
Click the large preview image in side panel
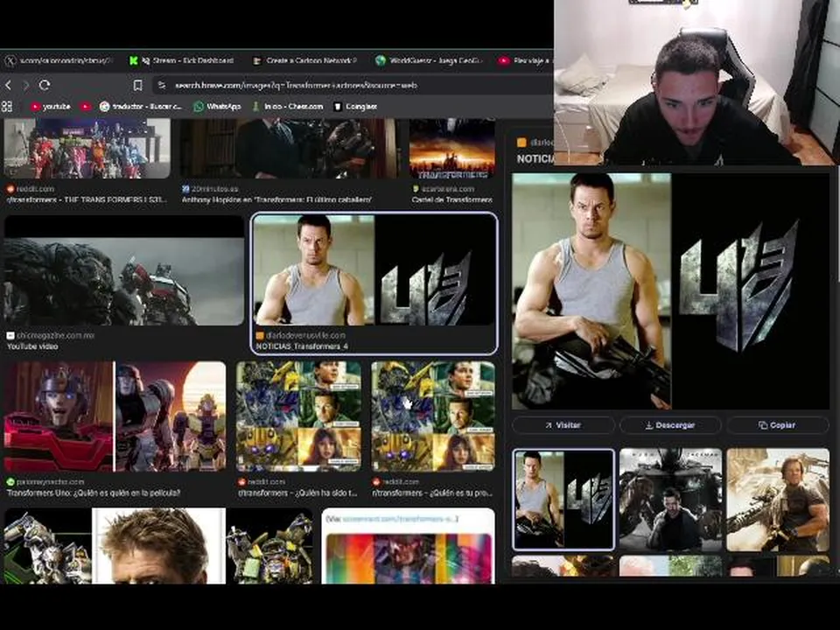670,291
